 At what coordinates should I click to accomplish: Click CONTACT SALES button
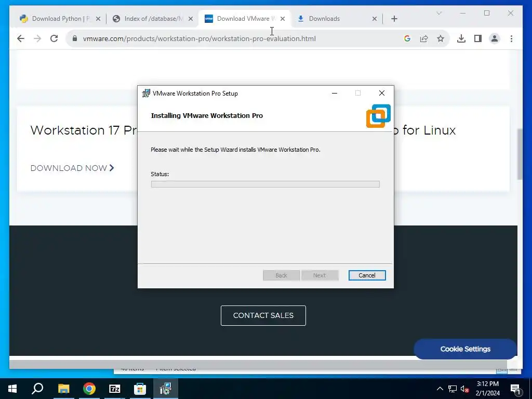263,315
